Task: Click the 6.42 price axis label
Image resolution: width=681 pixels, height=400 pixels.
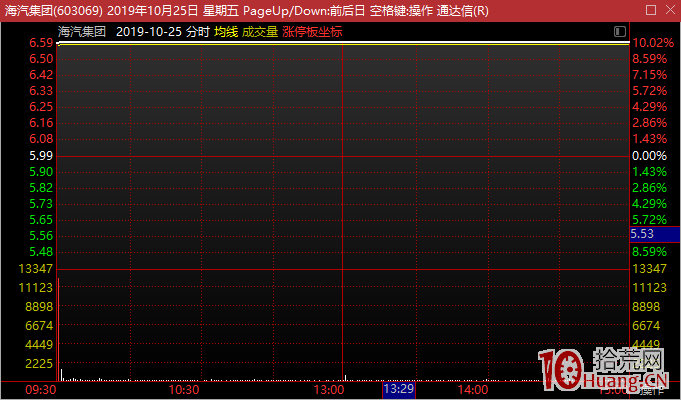Action: tap(41, 75)
